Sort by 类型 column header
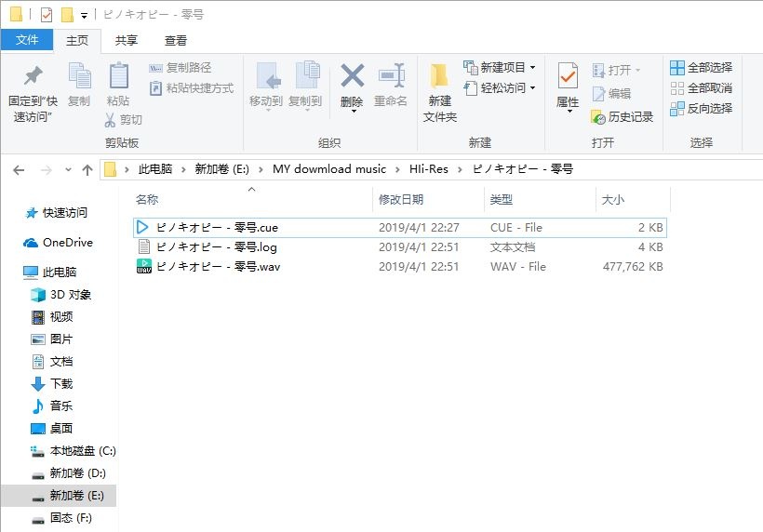The width and height of the screenshot is (763, 532). coord(502,199)
